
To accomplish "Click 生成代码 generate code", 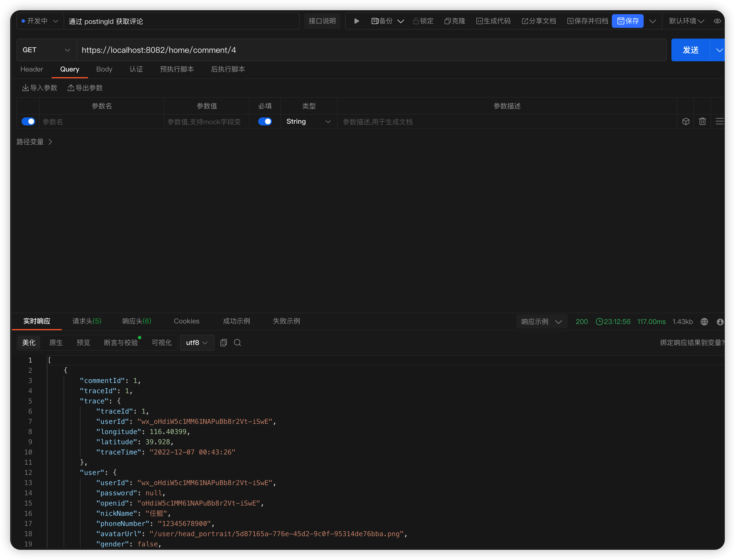I will pyautogui.click(x=493, y=21).
